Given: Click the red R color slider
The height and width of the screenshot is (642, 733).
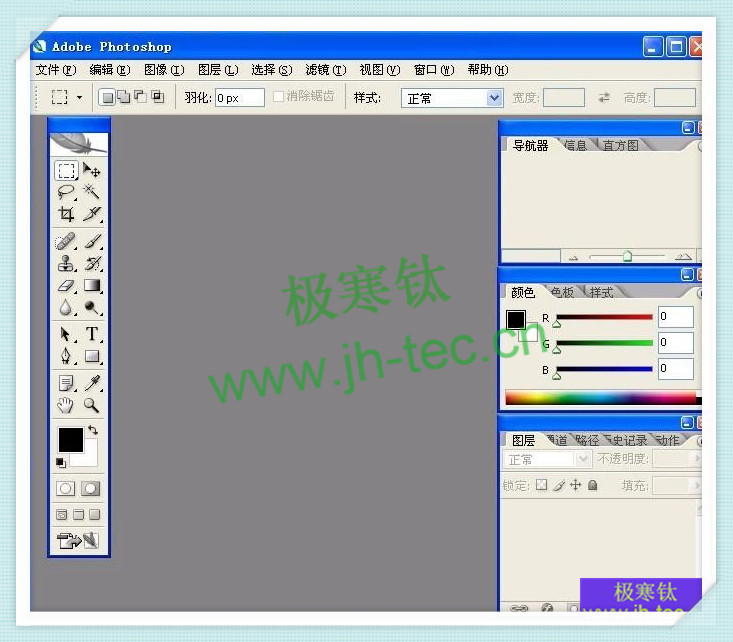Looking at the screenshot, I should click(604, 317).
